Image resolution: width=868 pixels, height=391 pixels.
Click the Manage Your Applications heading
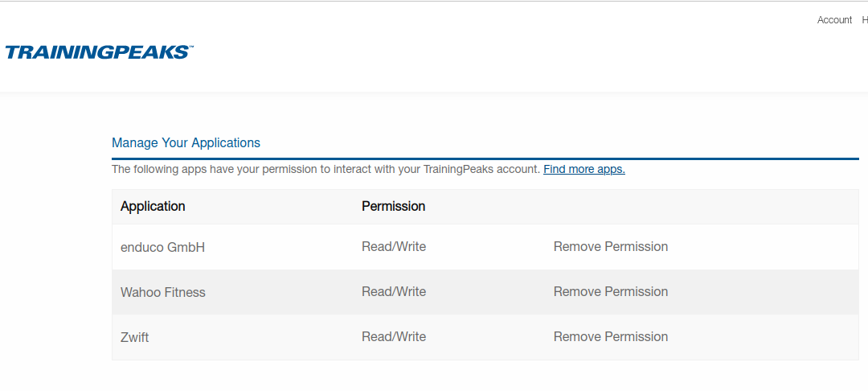[186, 143]
